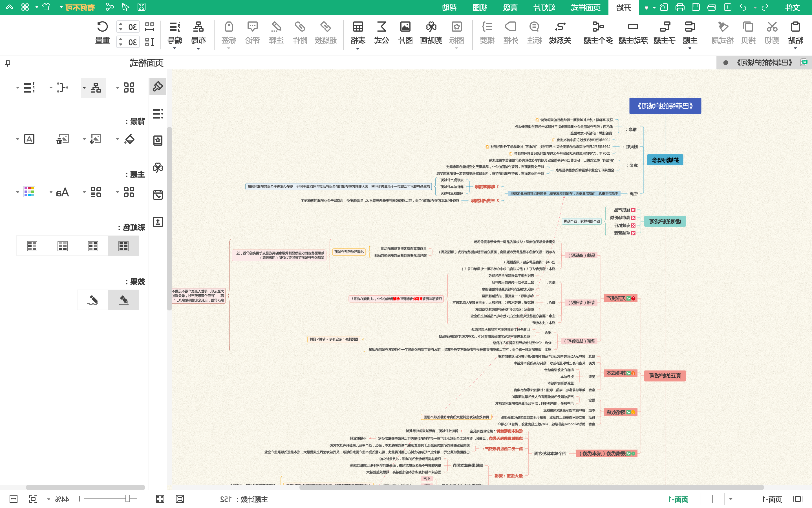The height and width of the screenshot is (508, 812).
Task: Click the 多个主题 multiple topics icon
Action: click(598, 27)
